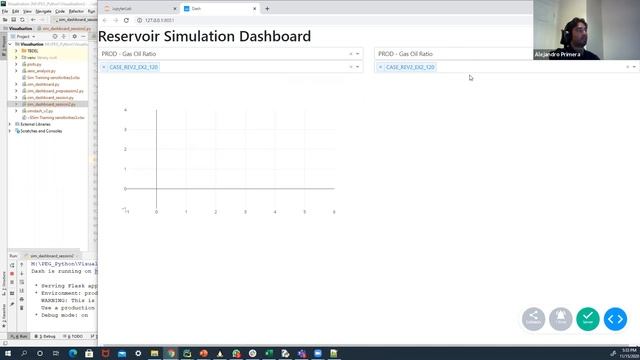Click the PyCharm toolbar back arrow
The image size is (640, 360).
[33, 20]
